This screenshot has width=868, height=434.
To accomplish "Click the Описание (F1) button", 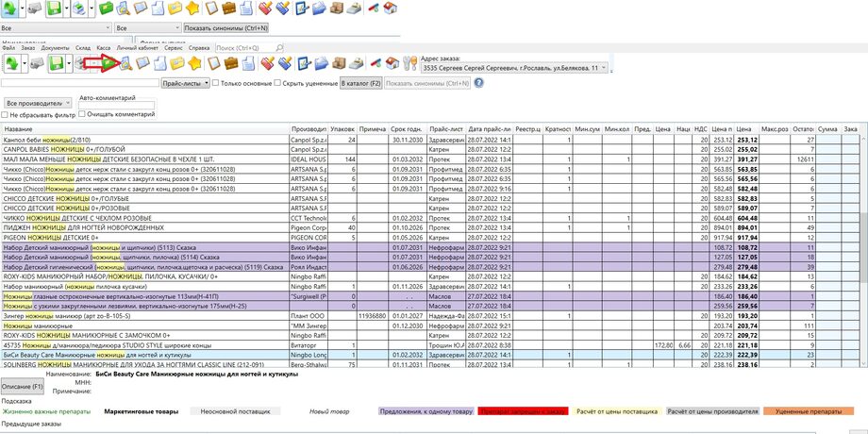I will pos(22,385).
